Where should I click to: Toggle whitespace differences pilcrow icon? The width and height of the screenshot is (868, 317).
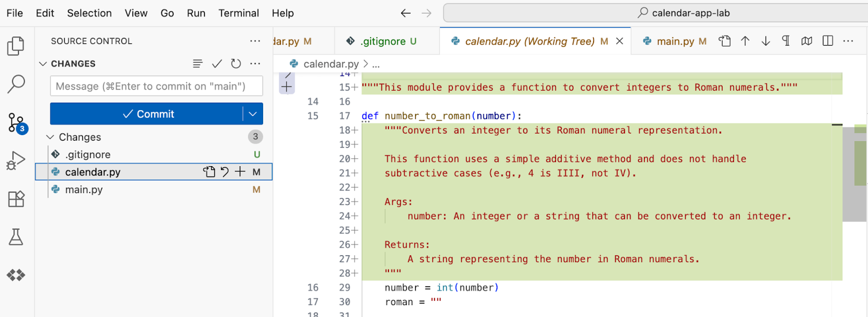coord(786,41)
